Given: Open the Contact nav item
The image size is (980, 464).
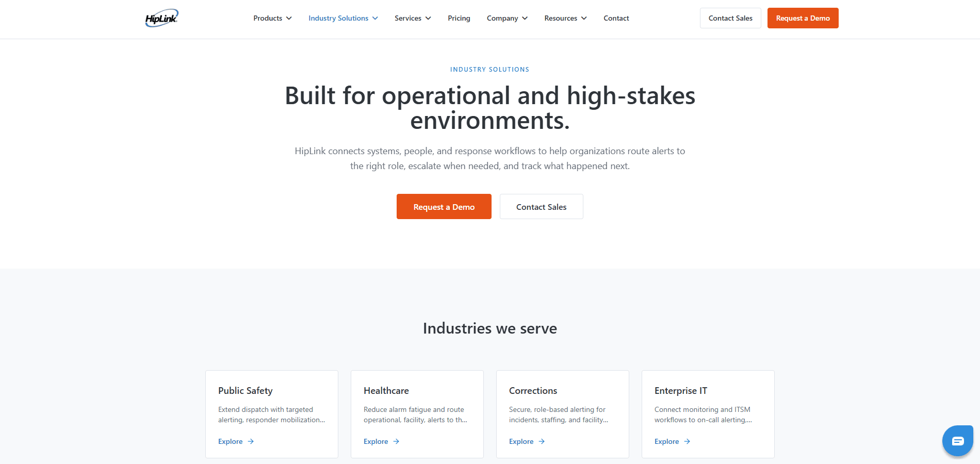Looking at the screenshot, I should pyautogui.click(x=616, y=19).
